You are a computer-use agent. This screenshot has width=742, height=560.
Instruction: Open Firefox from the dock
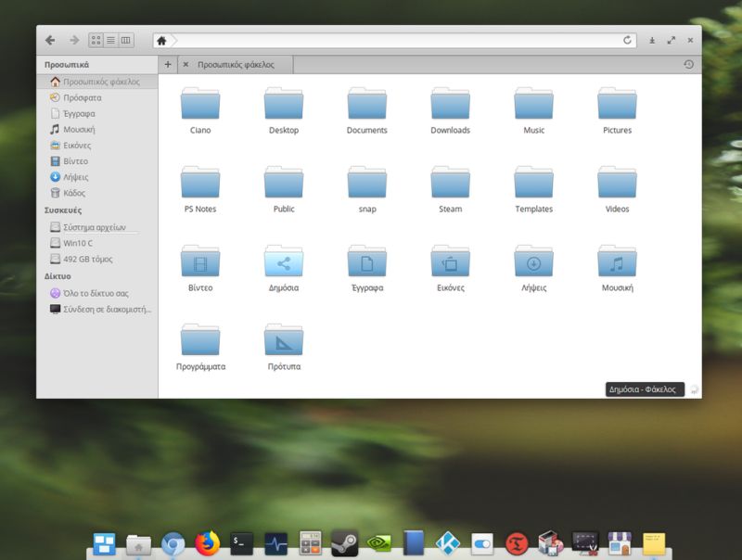[x=206, y=543]
